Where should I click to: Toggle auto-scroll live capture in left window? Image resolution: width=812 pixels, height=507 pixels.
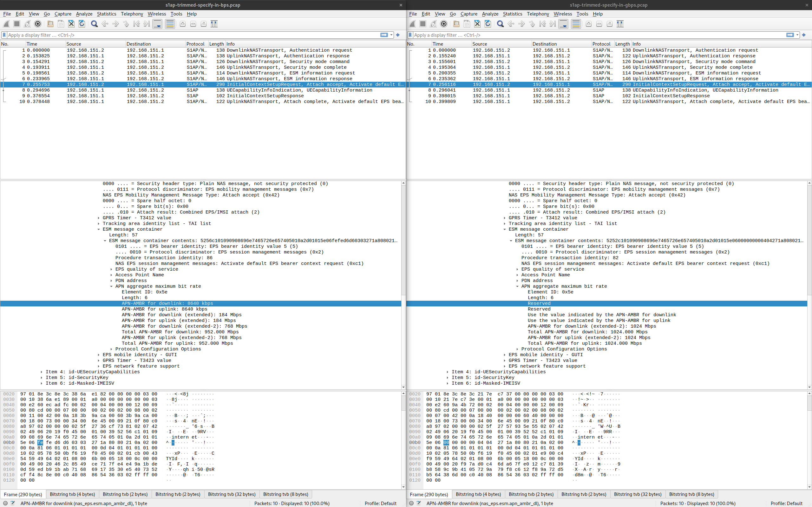tap(157, 24)
